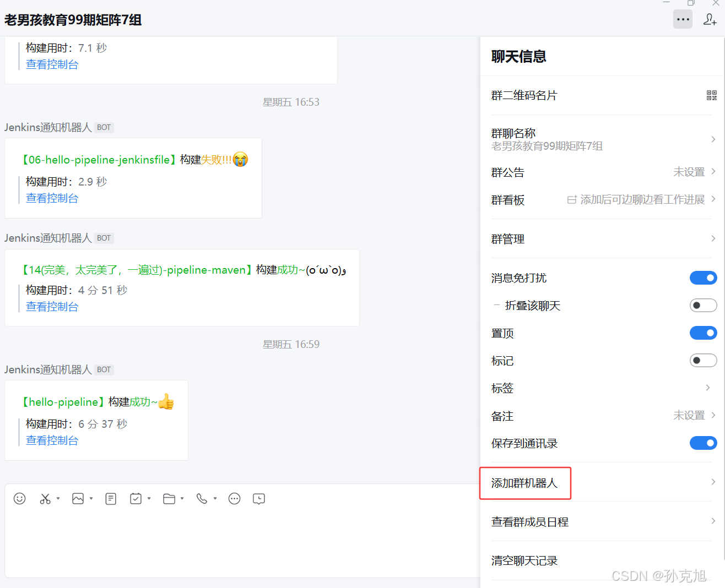Toggle 消息免打扰 switch off
Screen dimensions: 725x588
click(x=704, y=278)
